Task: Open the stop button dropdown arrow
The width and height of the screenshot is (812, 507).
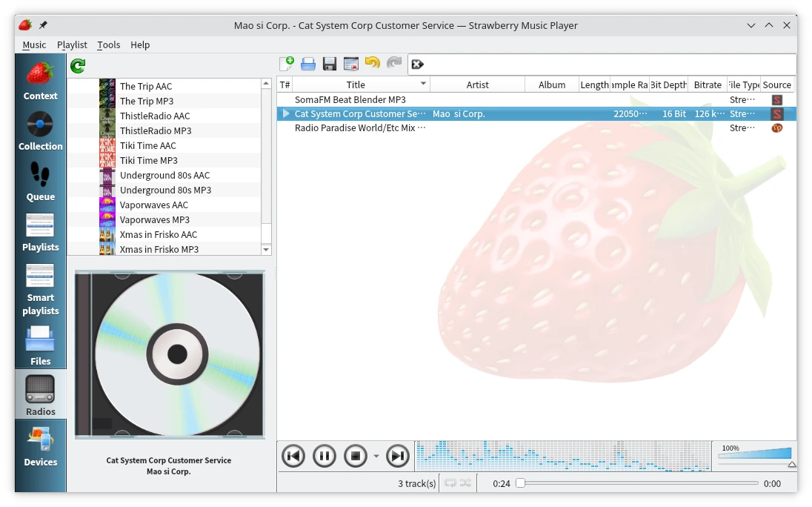Action: tap(376, 457)
